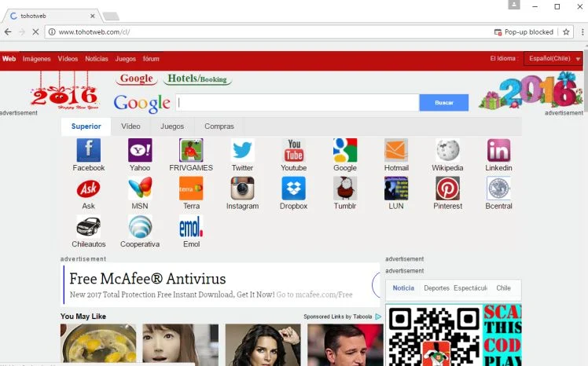This screenshot has width=588, height=366.
Task: Visit the Wikipedia globe icon
Action: click(x=447, y=150)
